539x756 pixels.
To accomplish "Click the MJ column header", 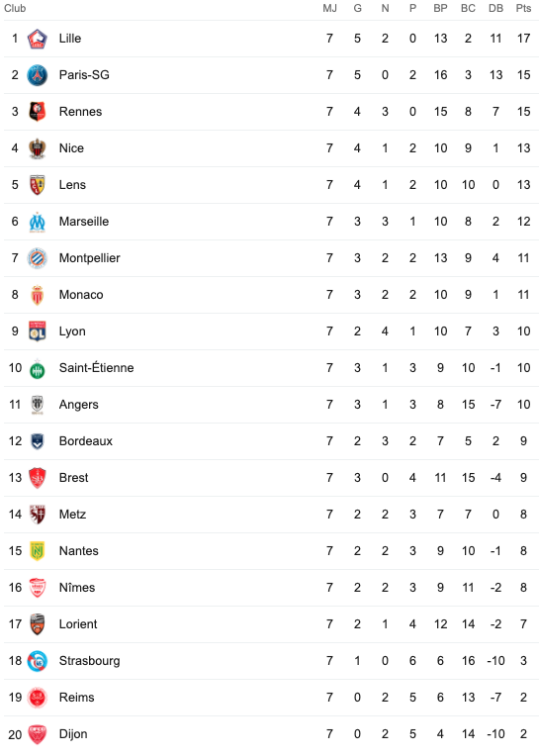I will pyautogui.click(x=329, y=8).
